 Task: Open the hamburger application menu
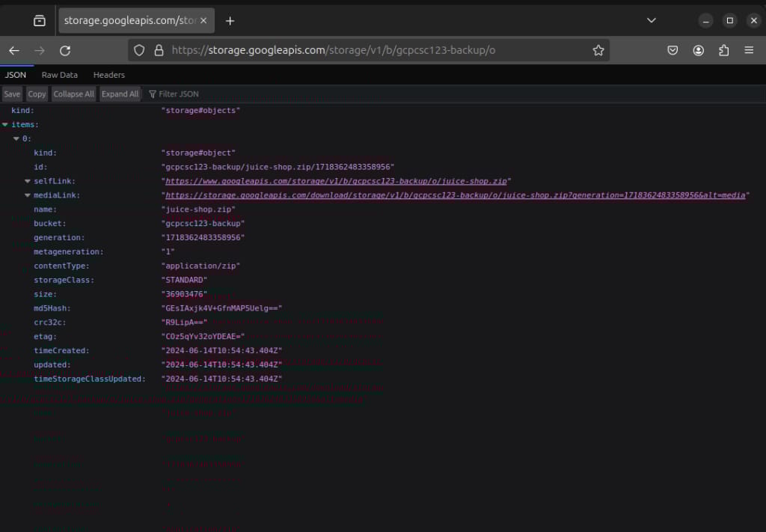tap(749, 50)
